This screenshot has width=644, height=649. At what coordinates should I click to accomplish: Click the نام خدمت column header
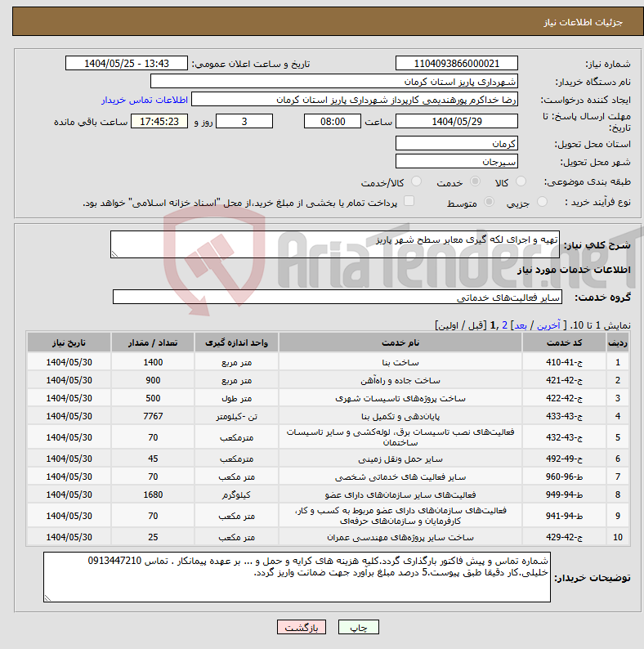coord(400,342)
